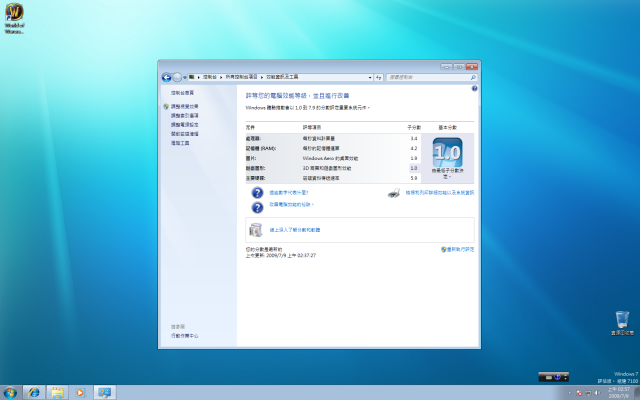Open 調整電源設定 in the sidebar
Screen dimensions: 640x400
[x=184, y=125]
